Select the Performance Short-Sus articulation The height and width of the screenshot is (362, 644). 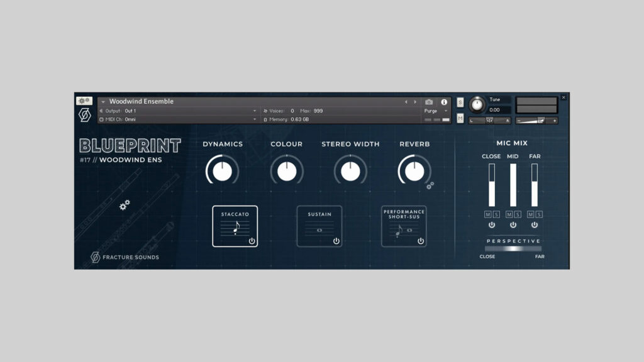[x=404, y=226]
